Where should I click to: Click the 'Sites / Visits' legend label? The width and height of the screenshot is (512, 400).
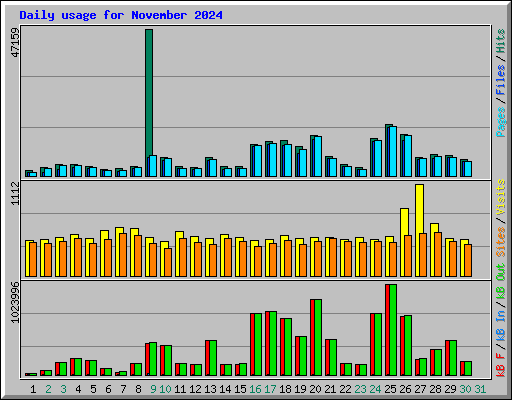click(x=500, y=218)
